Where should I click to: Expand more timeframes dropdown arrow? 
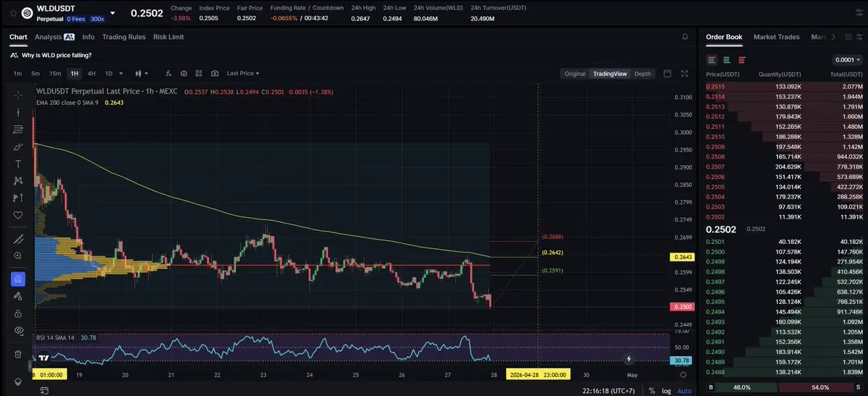tap(121, 73)
